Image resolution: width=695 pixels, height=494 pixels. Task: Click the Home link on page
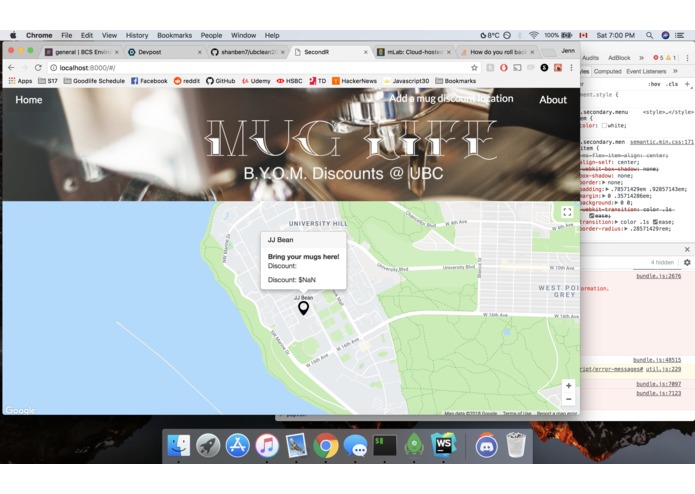pos(29,100)
